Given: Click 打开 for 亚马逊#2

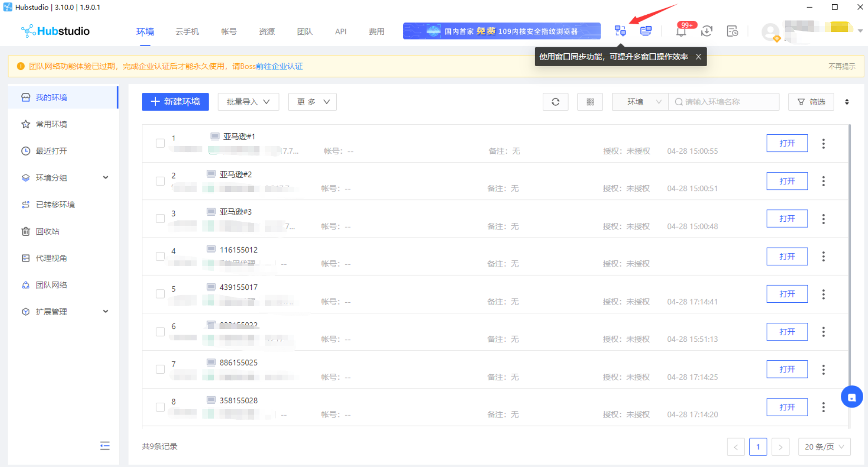Looking at the screenshot, I should tap(787, 181).
